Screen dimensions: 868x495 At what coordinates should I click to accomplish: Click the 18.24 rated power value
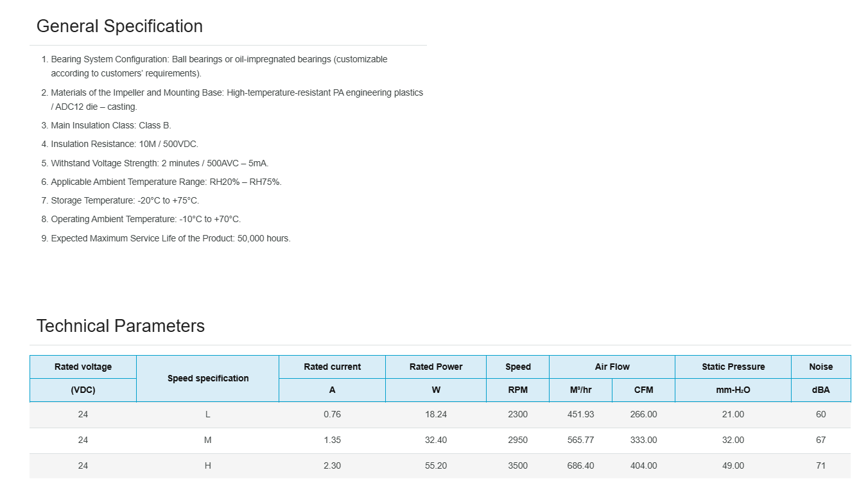(435, 414)
